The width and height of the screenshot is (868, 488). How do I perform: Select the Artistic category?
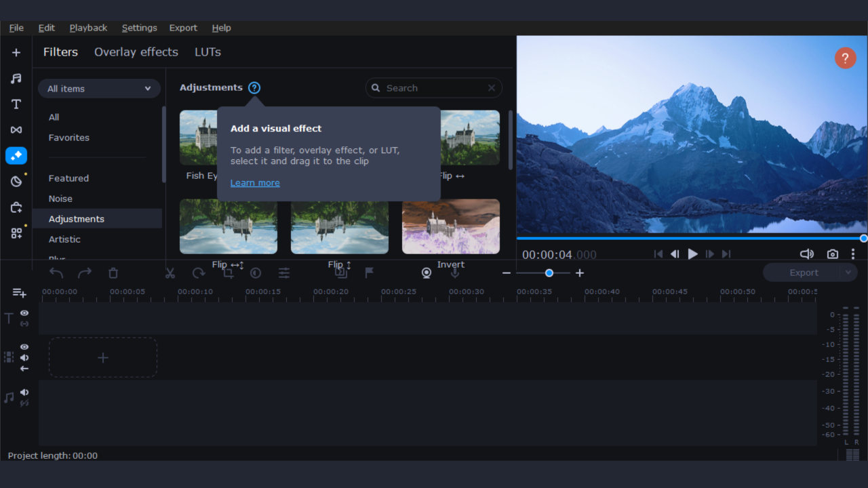(64, 239)
